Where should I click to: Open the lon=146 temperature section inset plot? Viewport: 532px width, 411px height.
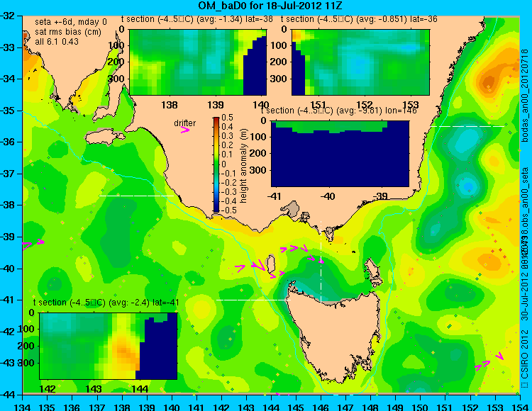point(340,154)
